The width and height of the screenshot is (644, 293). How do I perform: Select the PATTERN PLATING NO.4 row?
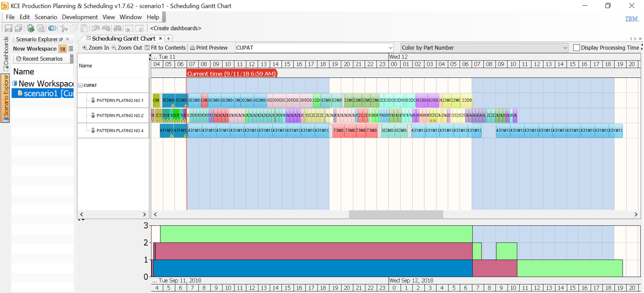click(x=113, y=130)
